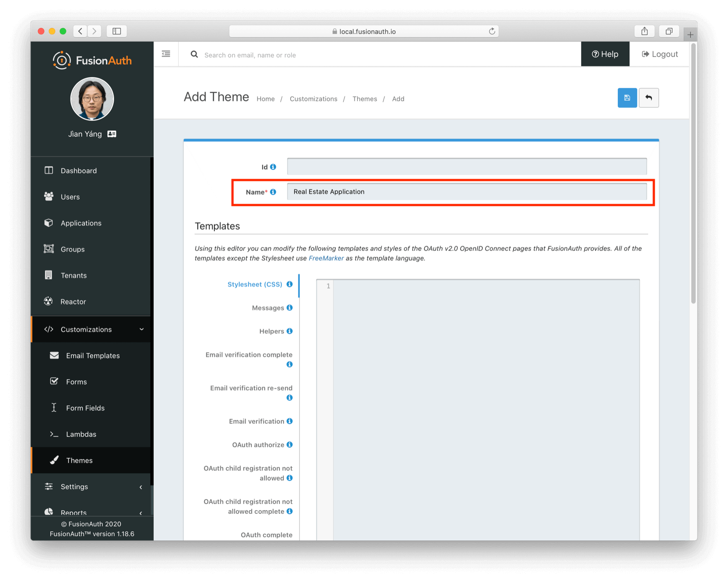Click the Help button
Image resolution: width=728 pixels, height=581 pixels.
coord(605,54)
